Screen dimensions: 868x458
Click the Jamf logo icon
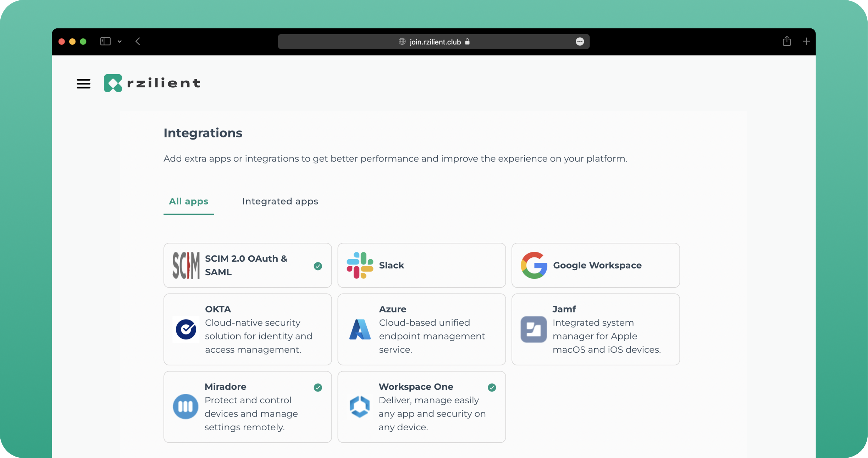pos(533,329)
